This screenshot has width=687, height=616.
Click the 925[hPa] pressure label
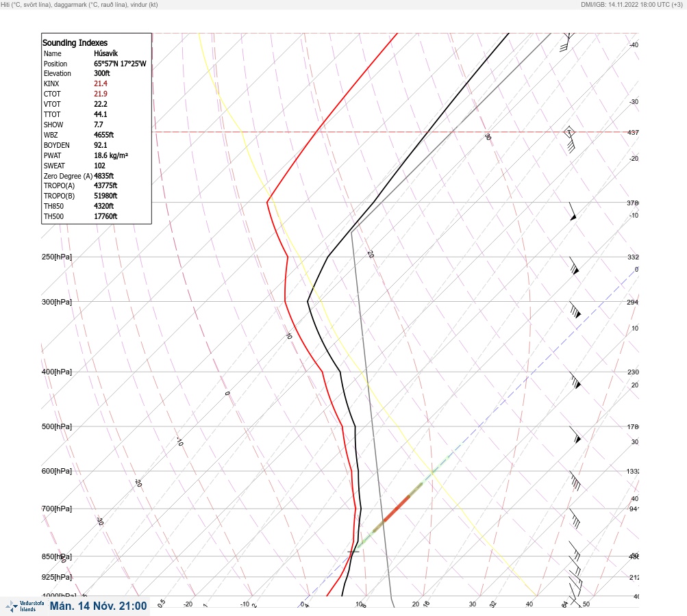[x=57, y=577]
